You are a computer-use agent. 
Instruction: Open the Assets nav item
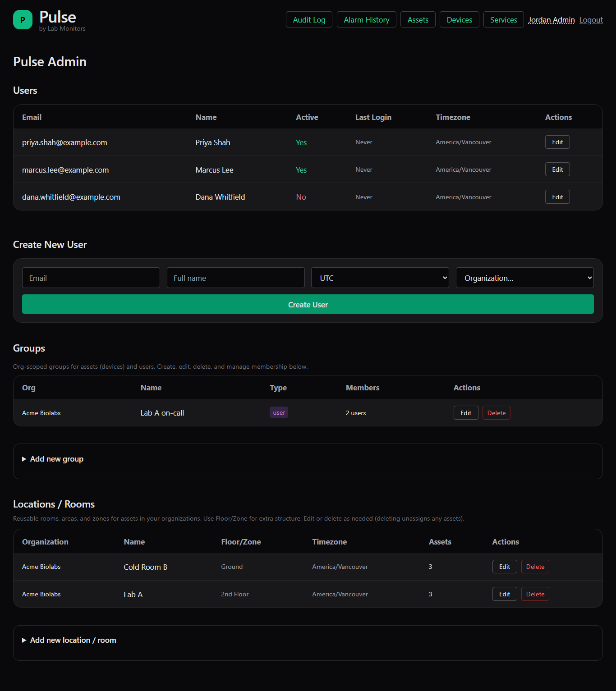coord(418,20)
